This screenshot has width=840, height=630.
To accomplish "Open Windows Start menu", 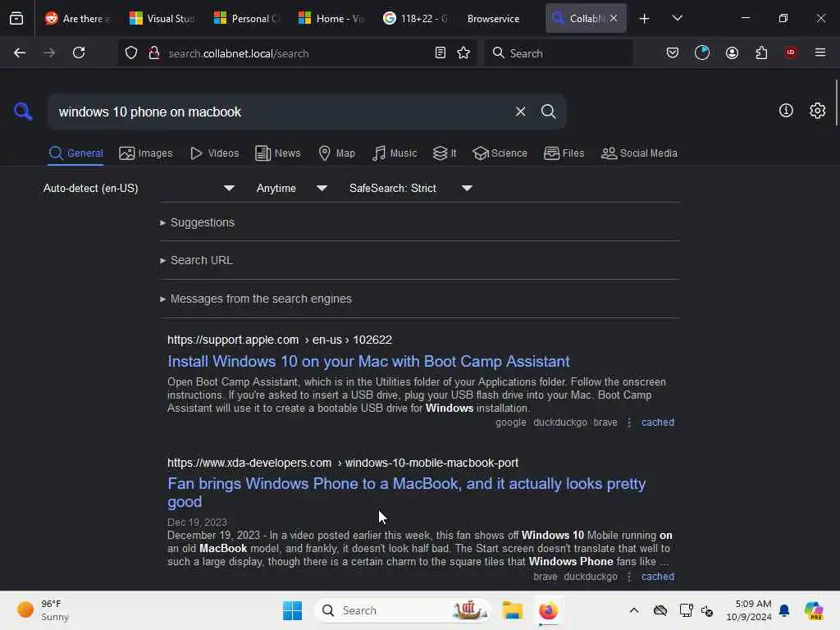I will click(293, 610).
